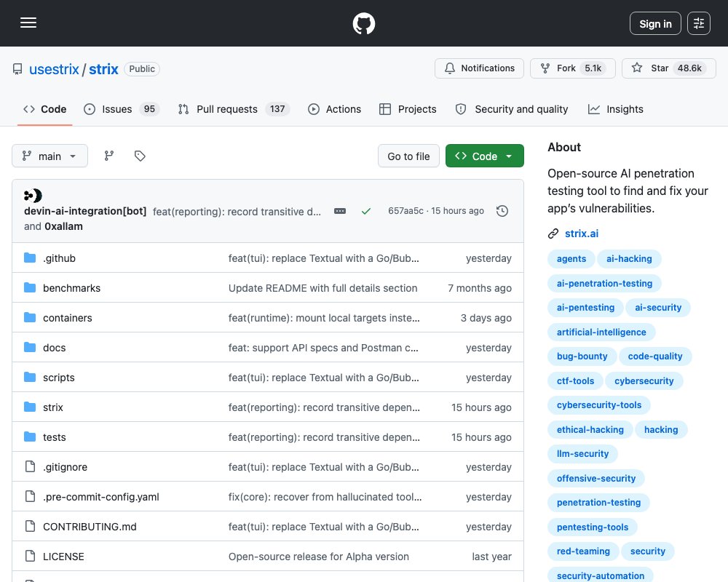The image size is (728, 582).
Task: Expand the main branch dropdown
Action: coord(50,156)
